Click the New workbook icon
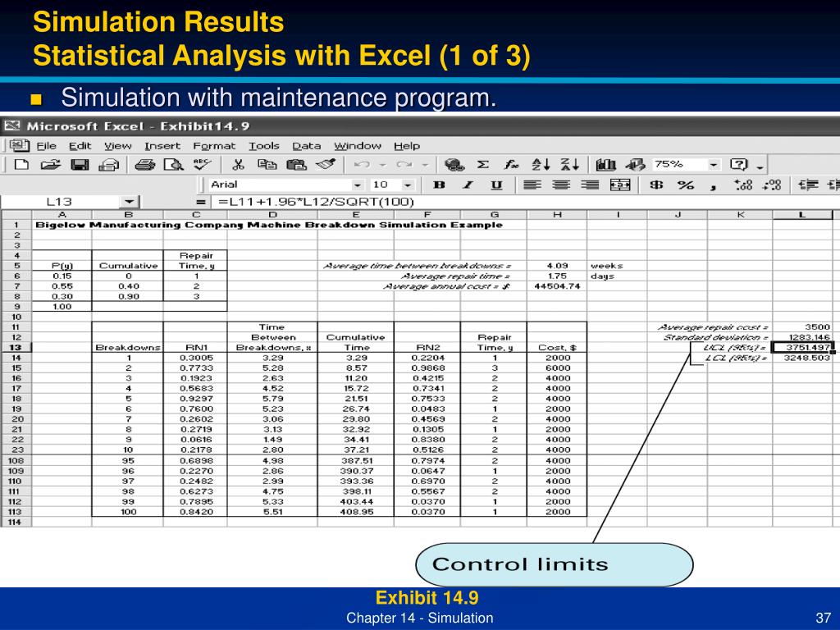840x630 pixels. pyautogui.click(x=21, y=164)
